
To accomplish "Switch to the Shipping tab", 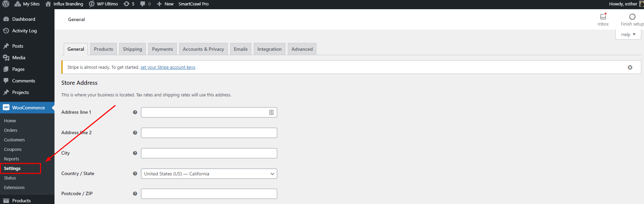I will 132,49.
